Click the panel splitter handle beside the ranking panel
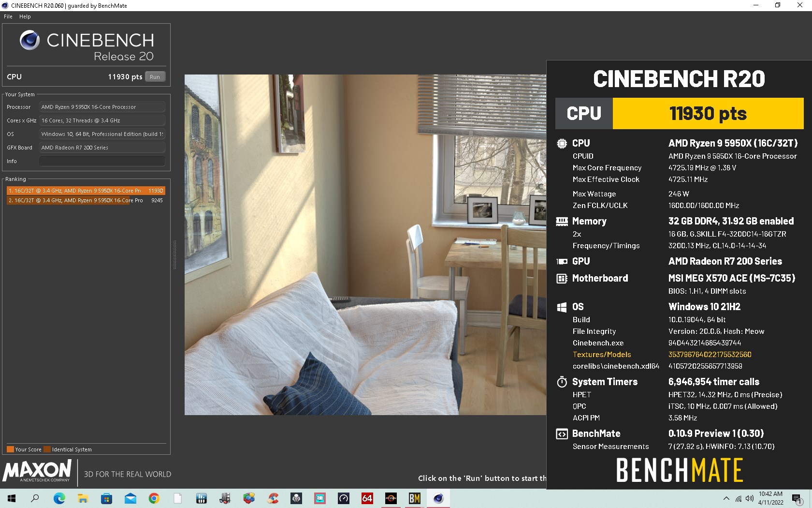Viewport: 812px width, 508px height. [174, 254]
